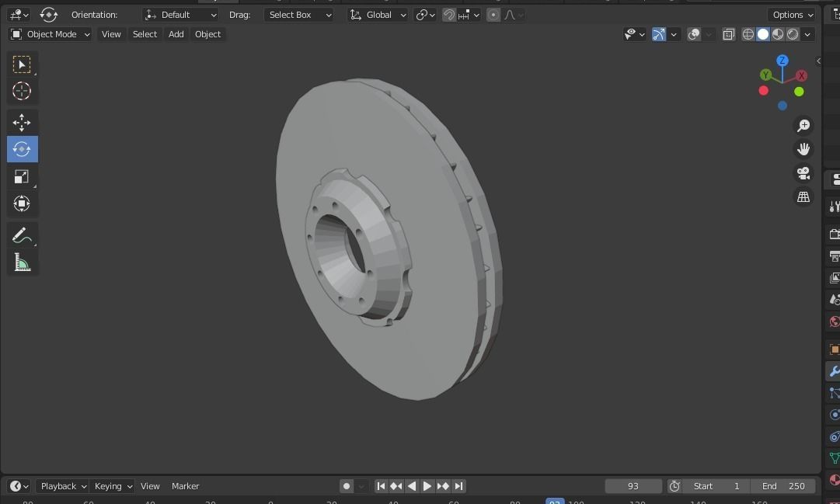Open the Object menu
The image size is (840, 504).
tap(207, 33)
